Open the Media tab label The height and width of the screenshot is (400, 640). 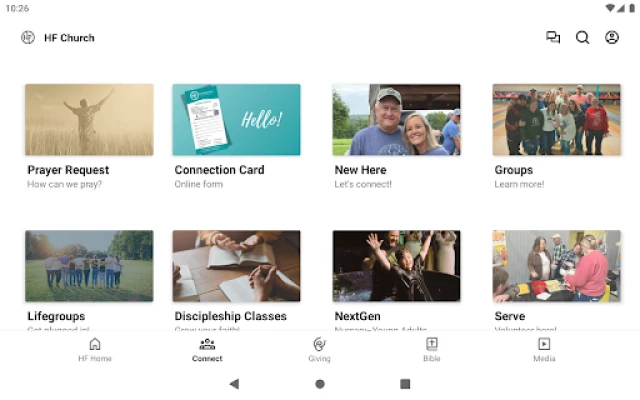click(x=544, y=358)
